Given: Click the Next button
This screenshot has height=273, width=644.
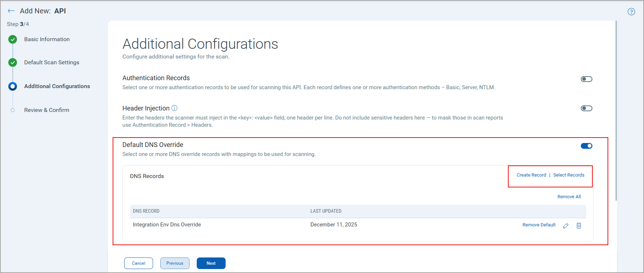Looking at the screenshot, I should coord(211,263).
